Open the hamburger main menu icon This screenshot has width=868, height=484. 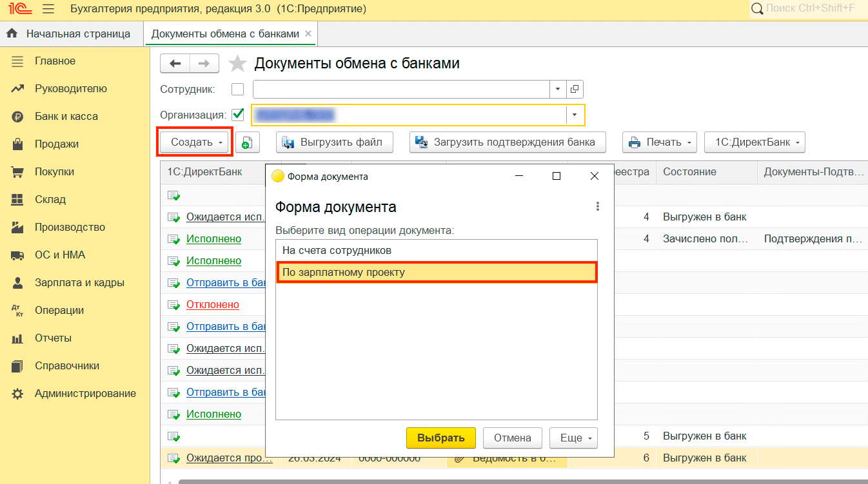click(x=48, y=9)
